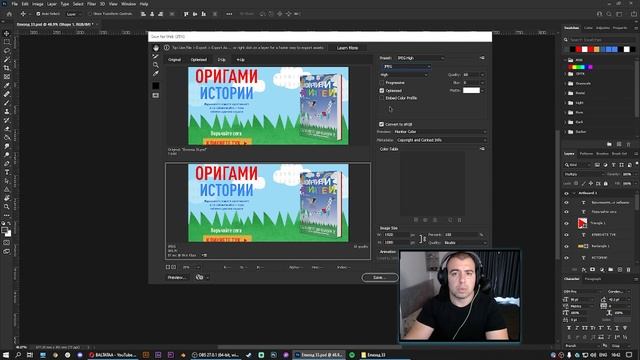Open the Swatches tab
The height and width of the screenshot is (360, 640).
[571, 28]
